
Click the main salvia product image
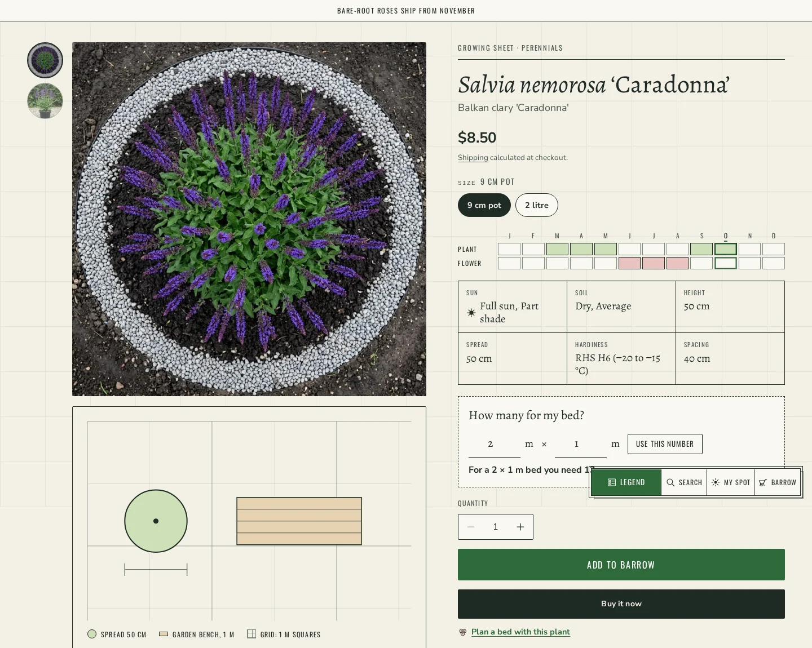coord(249,219)
